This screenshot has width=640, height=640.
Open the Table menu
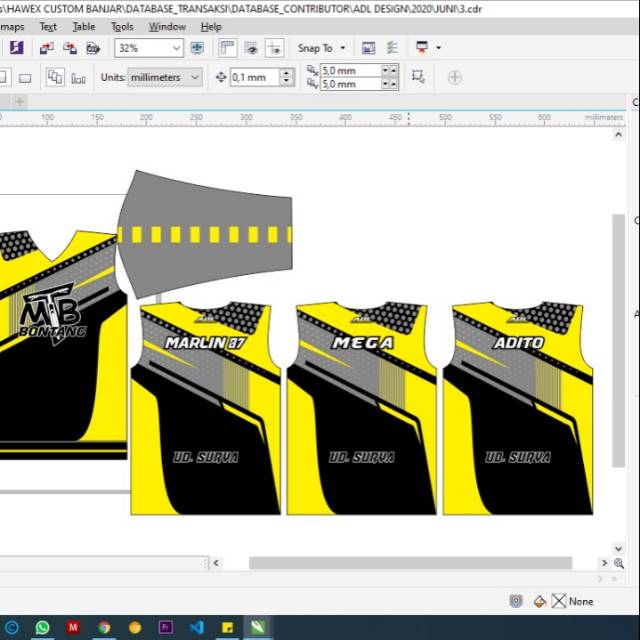pyautogui.click(x=84, y=27)
